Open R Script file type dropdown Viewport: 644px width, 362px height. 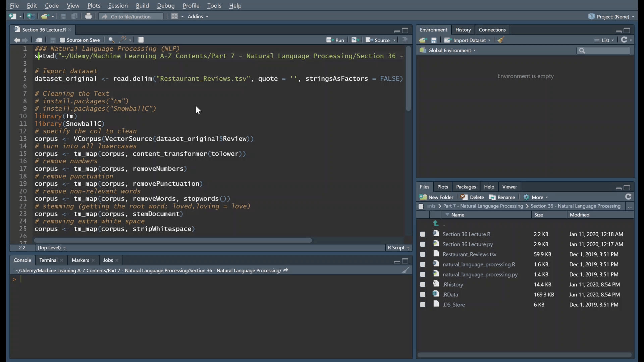[x=398, y=248]
